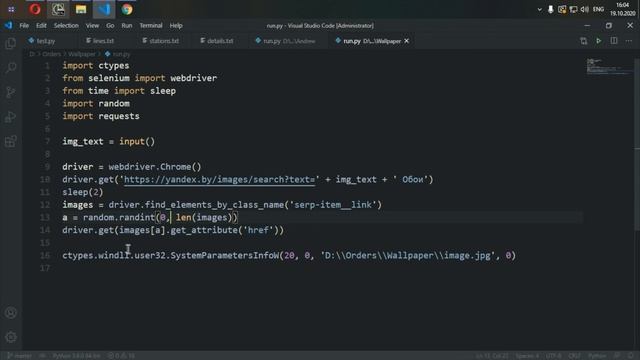
Task: Open the notifications bell in status bar
Action: tap(631, 356)
